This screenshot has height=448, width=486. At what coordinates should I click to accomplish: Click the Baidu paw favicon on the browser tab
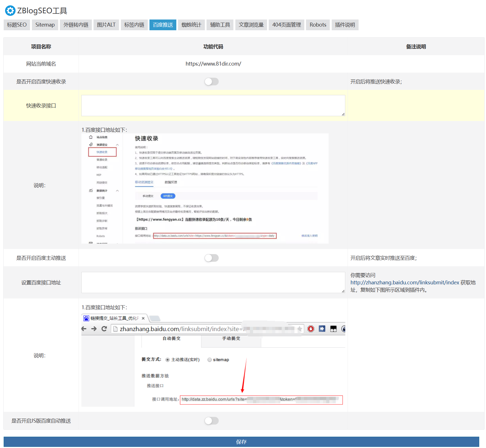86,318
